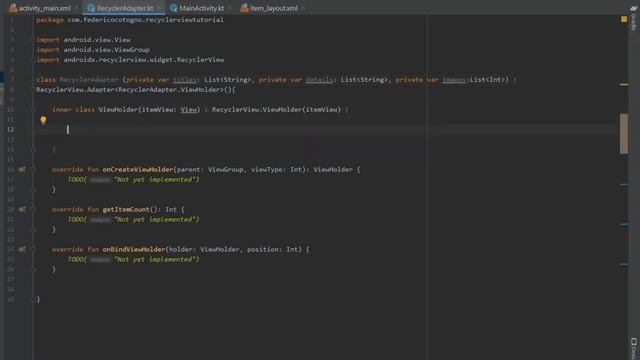Click the TODO inside getItemCount
The height and width of the screenshot is (360, 640).
[76, 220]
